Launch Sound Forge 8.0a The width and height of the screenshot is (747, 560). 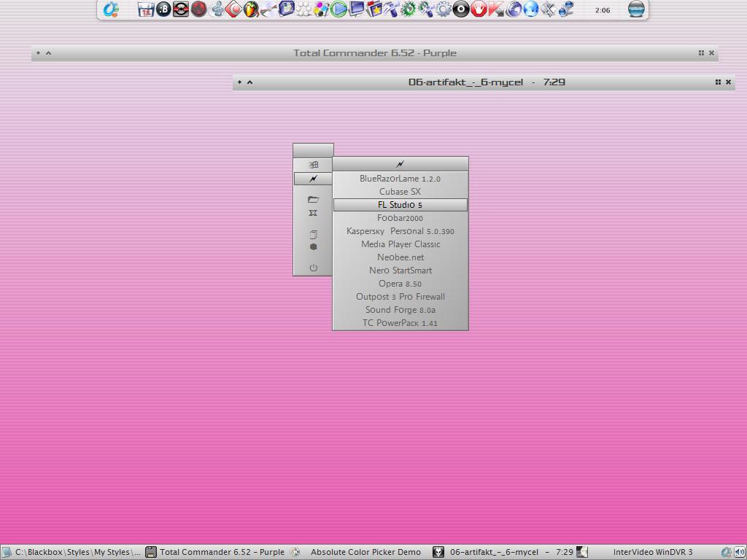[400, 309]
